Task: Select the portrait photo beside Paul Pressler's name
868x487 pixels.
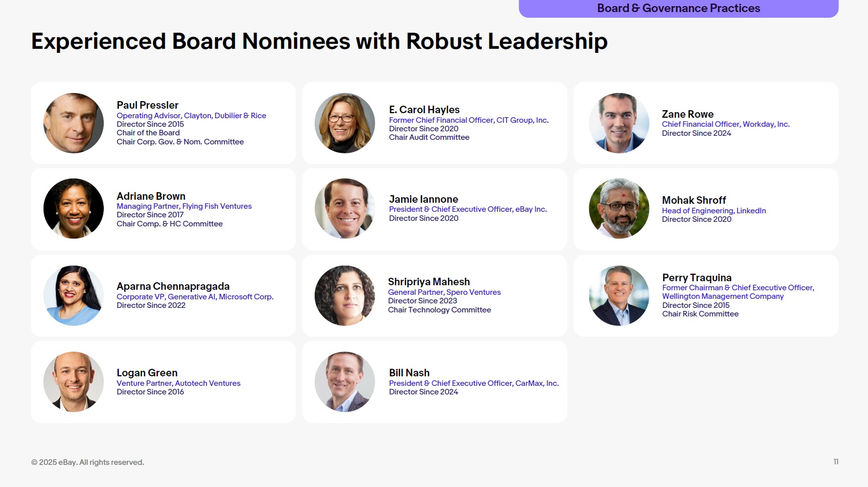Action: click(74, 123)
